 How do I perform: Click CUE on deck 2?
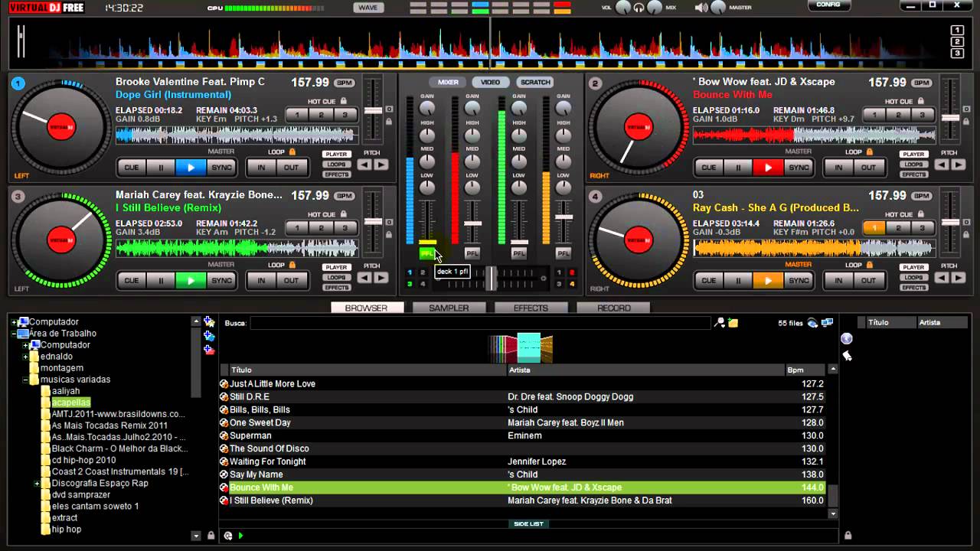(x=708, y=168)
